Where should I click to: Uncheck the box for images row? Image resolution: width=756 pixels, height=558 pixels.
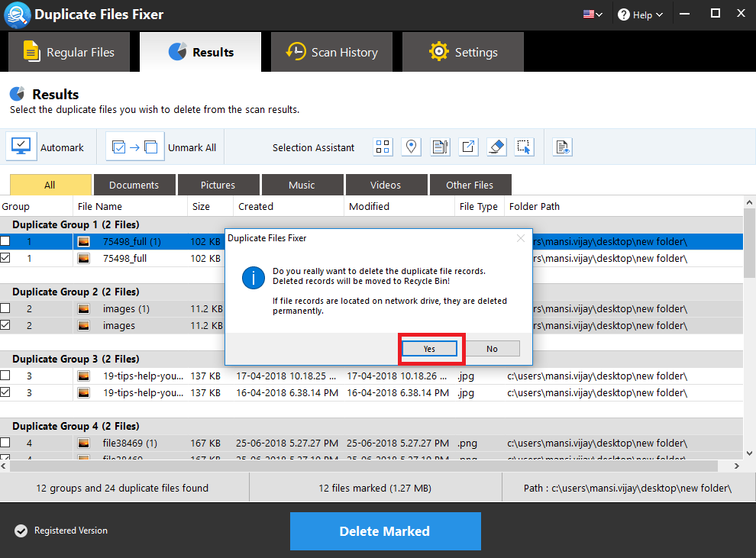click(x=5, y=324)
